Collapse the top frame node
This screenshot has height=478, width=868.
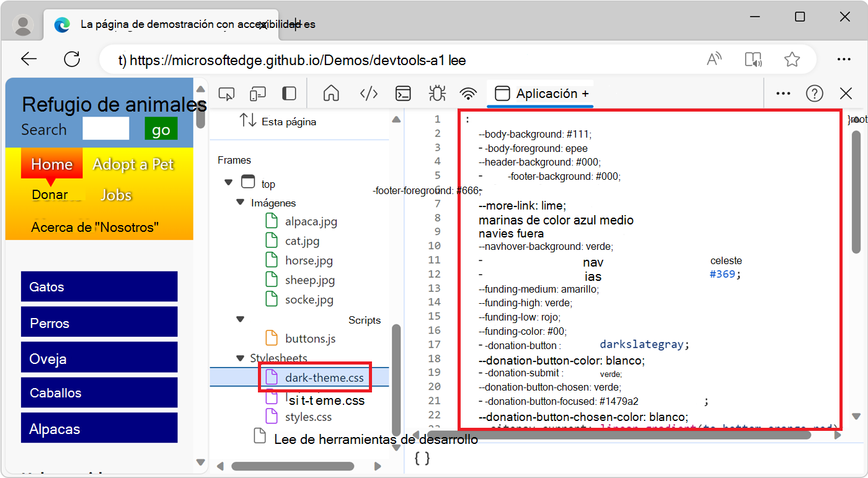pos(228,183)
